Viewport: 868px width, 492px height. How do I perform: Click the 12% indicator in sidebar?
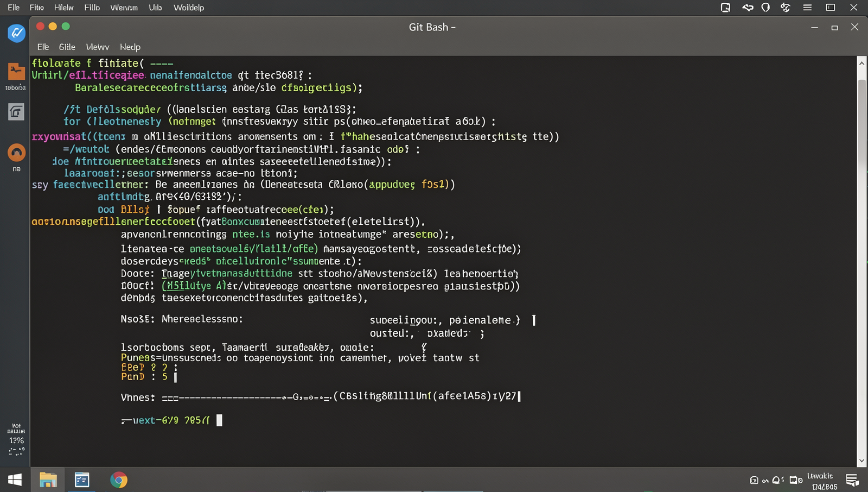[16, 440]
